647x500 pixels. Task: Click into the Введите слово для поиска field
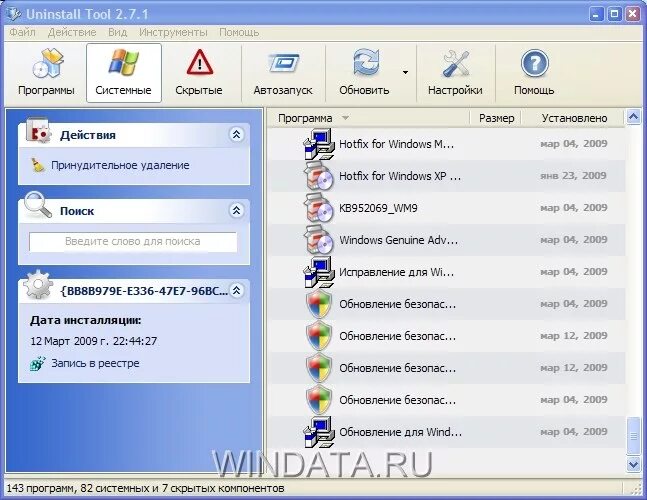point(133,241)
